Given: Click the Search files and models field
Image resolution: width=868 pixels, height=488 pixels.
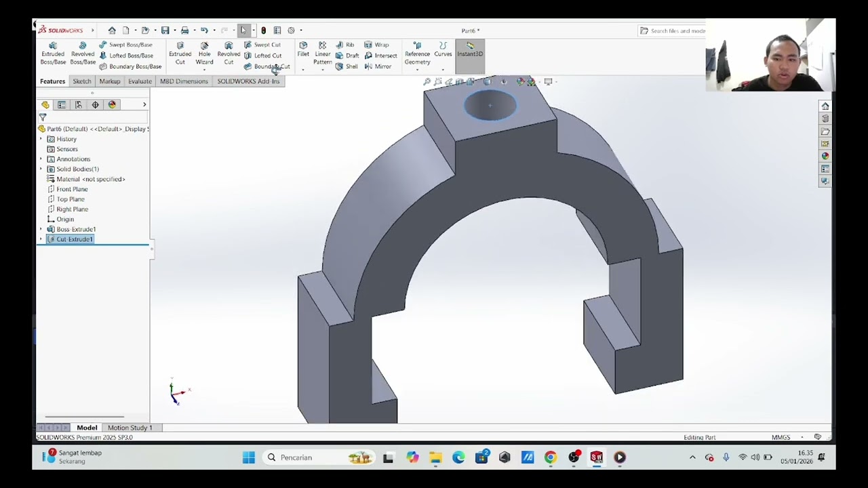Looking at the screenshot, I should (x=673, y=30).
